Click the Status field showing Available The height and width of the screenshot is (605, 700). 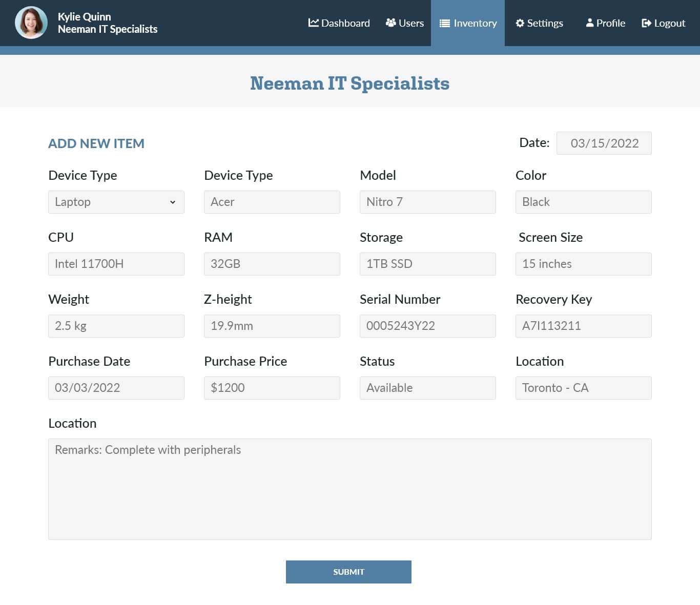click(427, 388)
